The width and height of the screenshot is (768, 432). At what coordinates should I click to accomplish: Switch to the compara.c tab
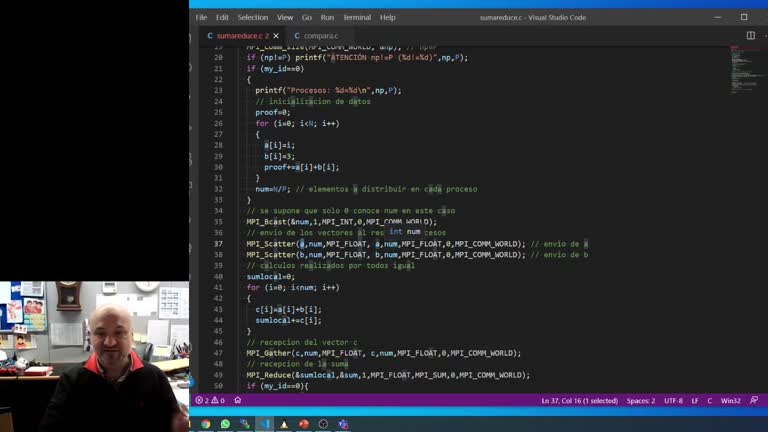(320, 36)
